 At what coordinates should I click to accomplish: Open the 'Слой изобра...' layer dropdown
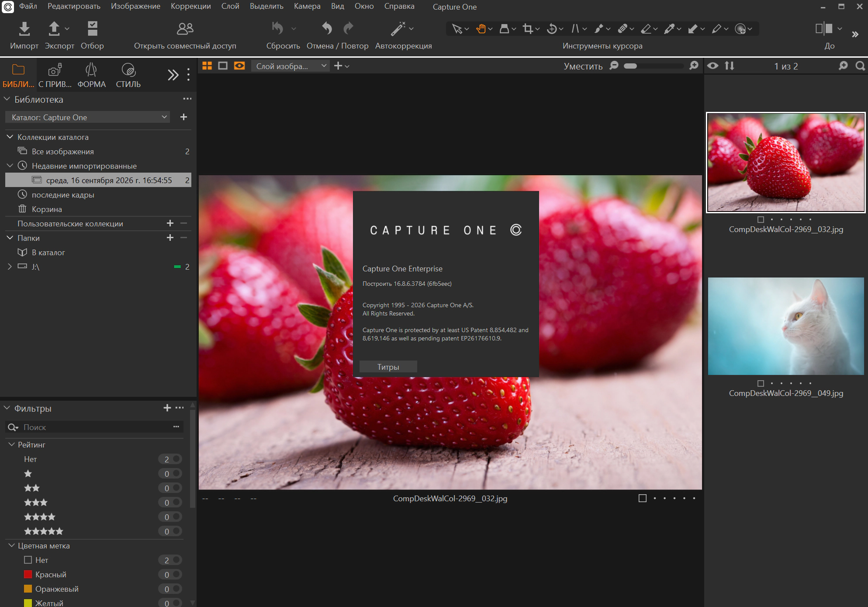[x=290, y=66]
